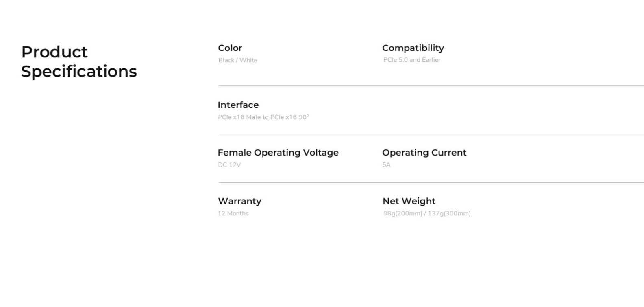Select the "Black / White" color value

click(237, 60)
